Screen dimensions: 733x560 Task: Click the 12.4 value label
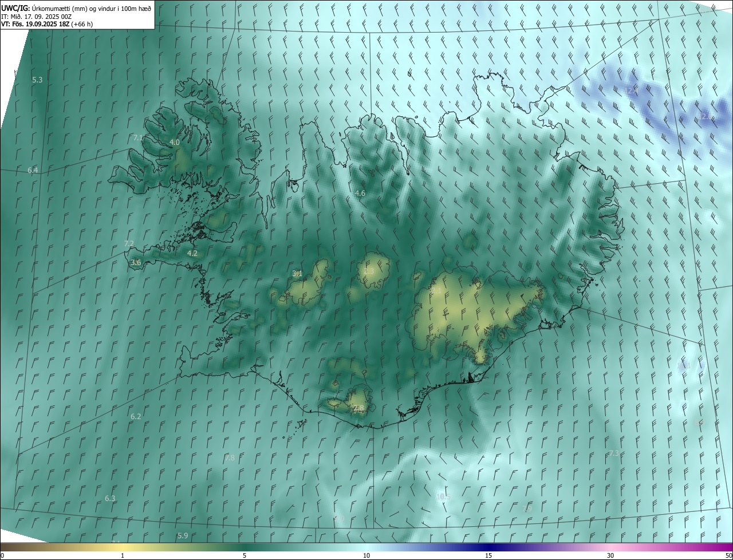point(631,90)
